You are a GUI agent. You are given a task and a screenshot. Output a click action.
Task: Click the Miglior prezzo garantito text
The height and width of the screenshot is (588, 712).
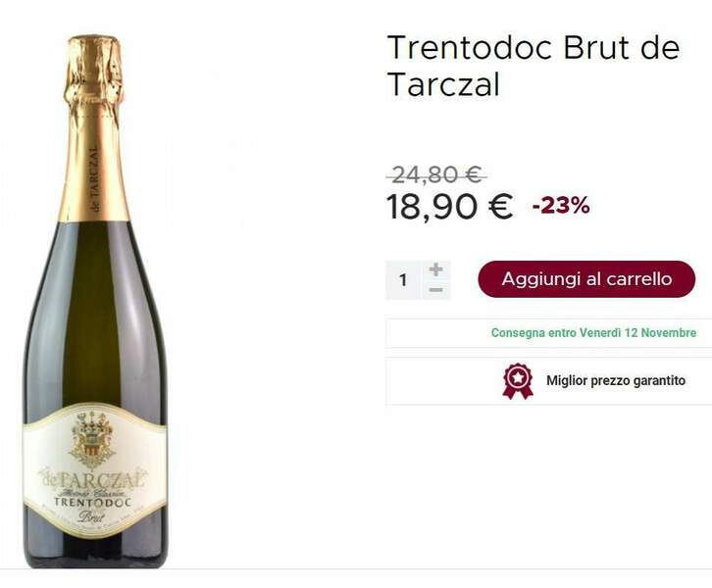coord(616,380)
